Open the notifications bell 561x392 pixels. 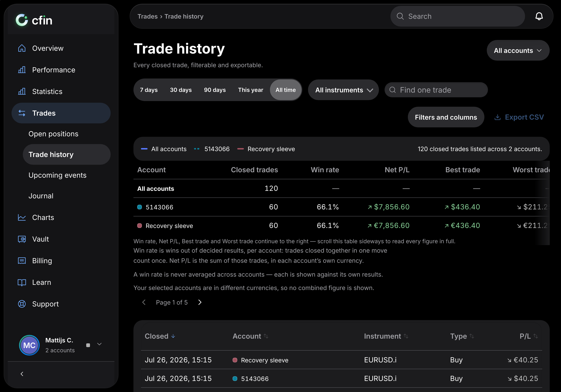[x=539, y=16]
